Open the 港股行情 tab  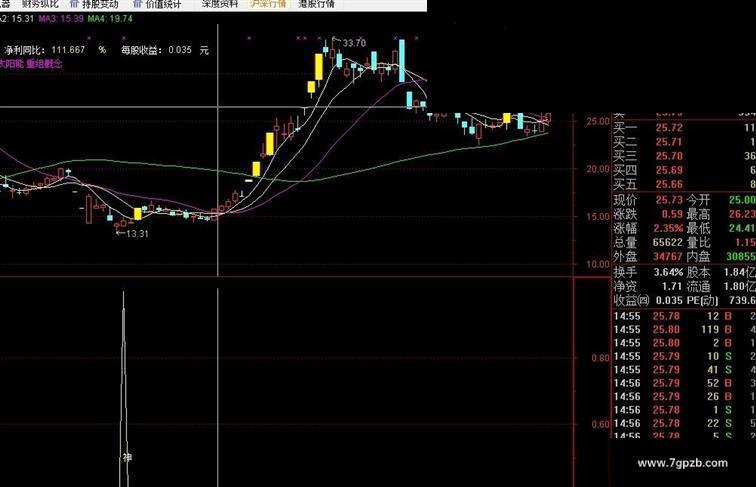(x=317, y=4)
